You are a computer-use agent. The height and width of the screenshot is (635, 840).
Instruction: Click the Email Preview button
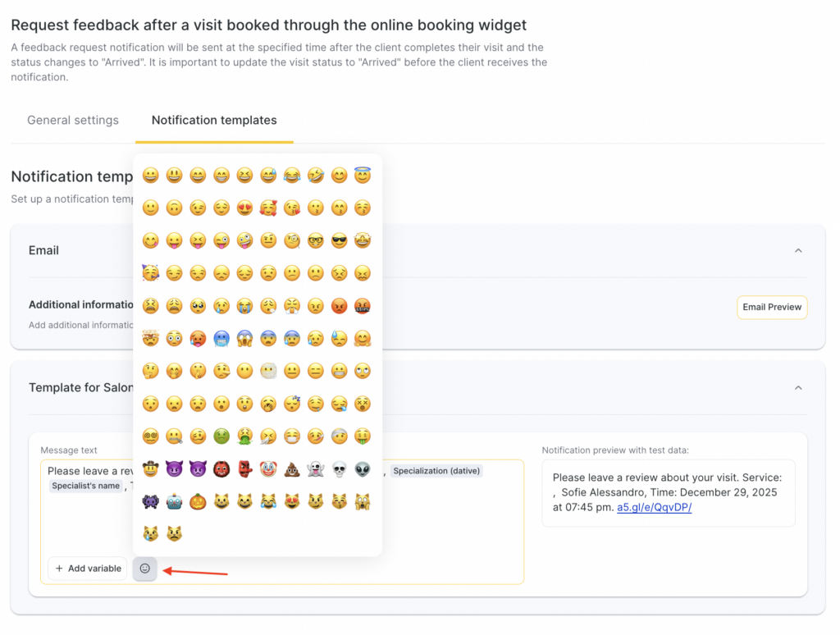click(x=771, y=307)
